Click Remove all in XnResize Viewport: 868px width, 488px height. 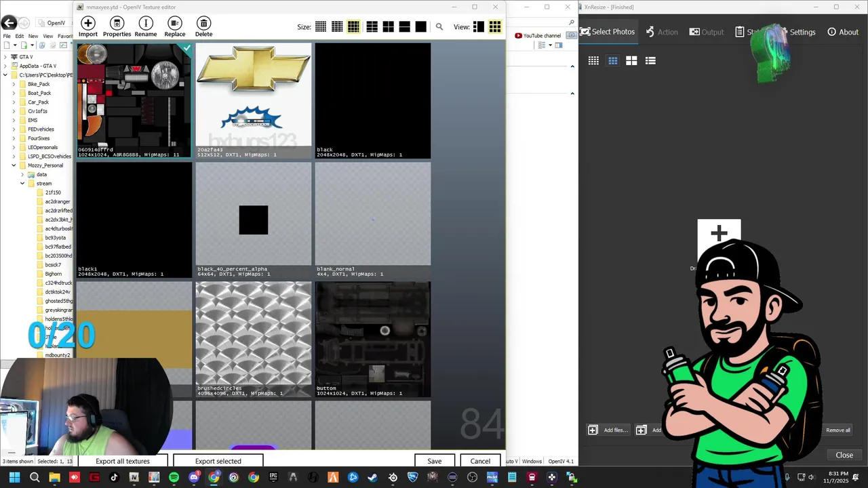pos(837,430)
